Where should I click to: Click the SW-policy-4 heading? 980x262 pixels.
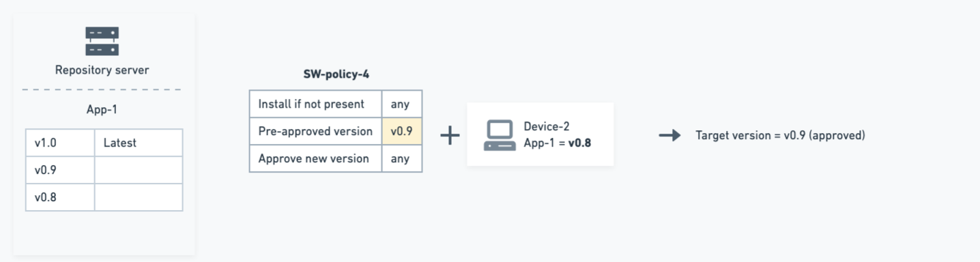click(x=336, y=74)
